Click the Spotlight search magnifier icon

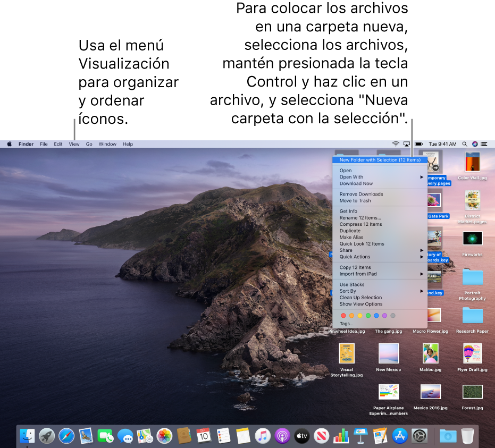464,144
